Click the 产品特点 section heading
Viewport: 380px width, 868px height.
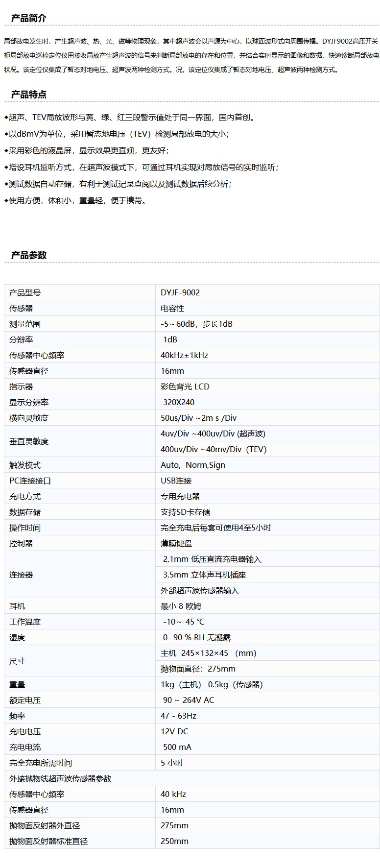click(29, 95)
